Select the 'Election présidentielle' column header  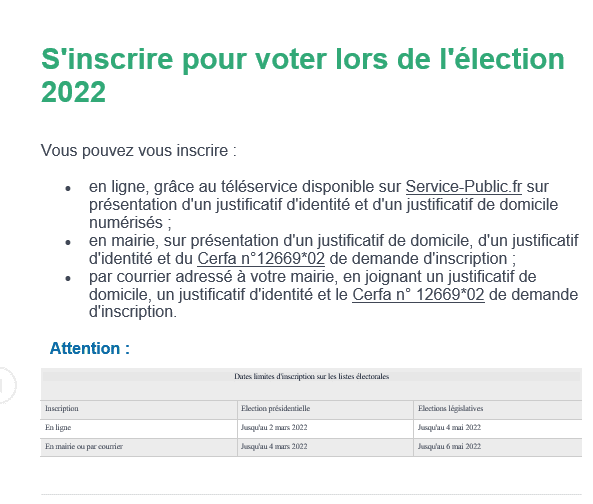tap(275, 408)
